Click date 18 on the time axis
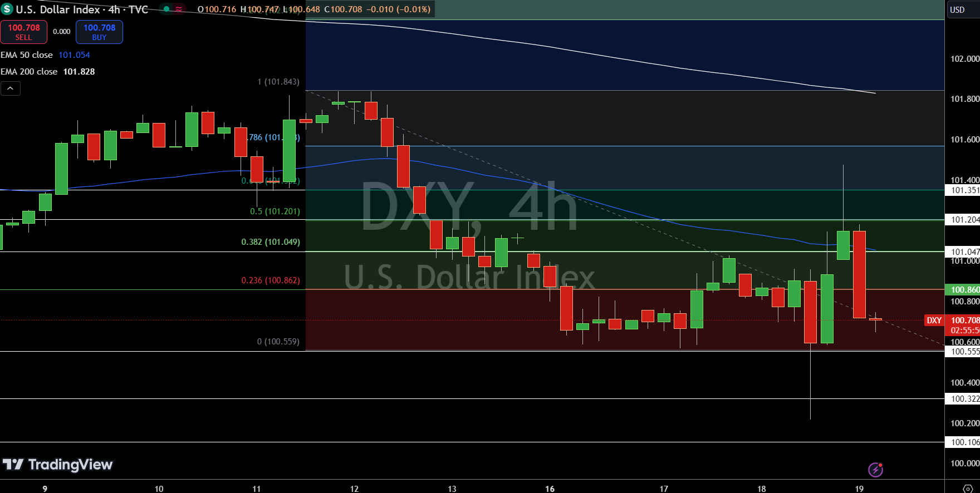Viewport: 980px width, 493px height. click(762, 489)
